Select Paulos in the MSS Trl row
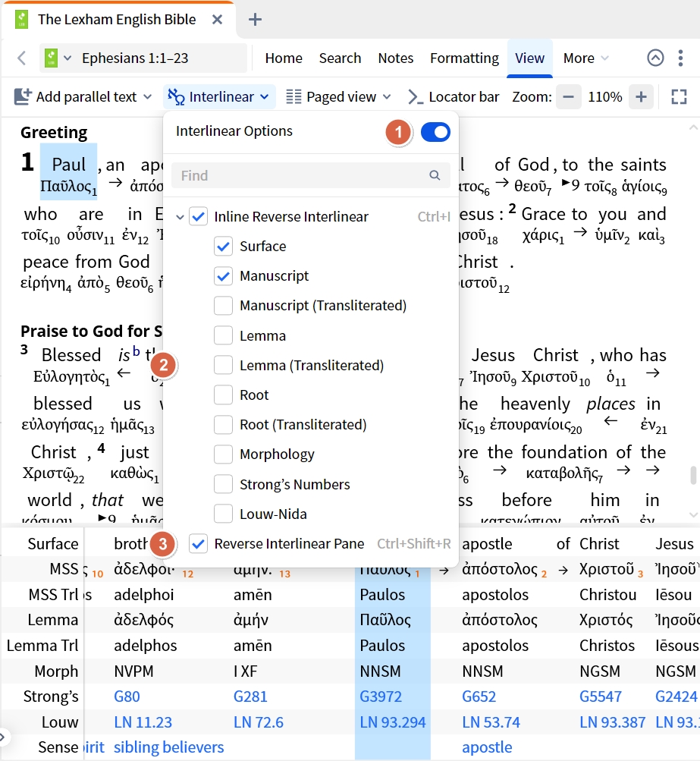 click(381, 595)
